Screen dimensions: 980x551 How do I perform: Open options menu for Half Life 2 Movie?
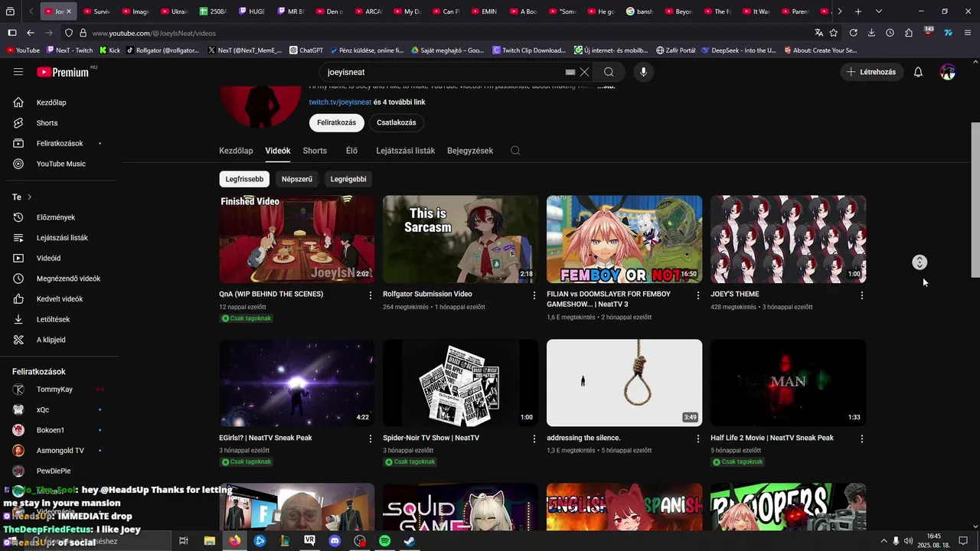tap(861, 439)
